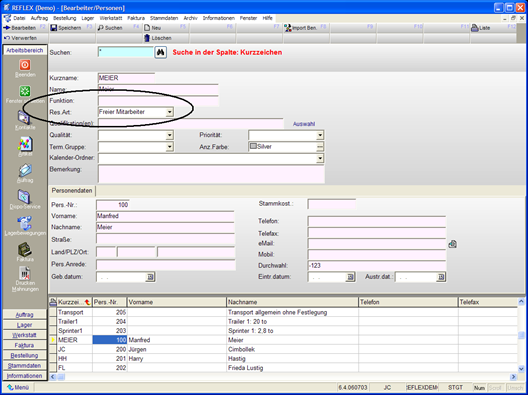The width and height of the screenshot is (528, 395).
Task: Click the grid printer icon in table corner
Action: pos(53,302)
